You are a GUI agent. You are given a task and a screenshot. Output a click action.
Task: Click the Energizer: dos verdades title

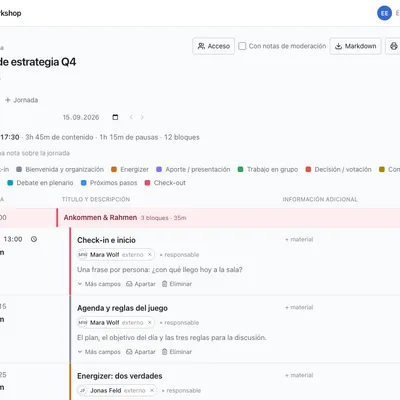pyautogui.click(x=120, y=376)
